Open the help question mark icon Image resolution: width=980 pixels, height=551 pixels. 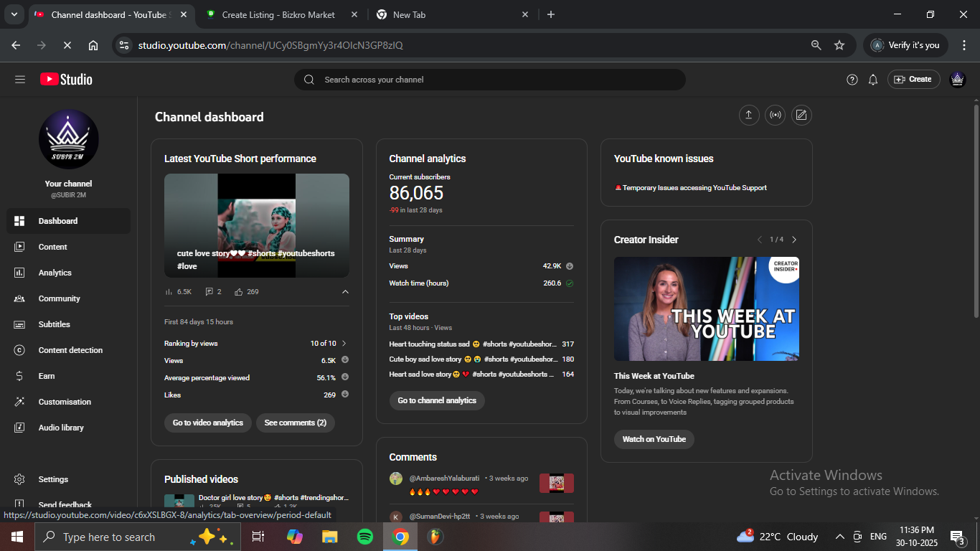[x=852, y=80]
